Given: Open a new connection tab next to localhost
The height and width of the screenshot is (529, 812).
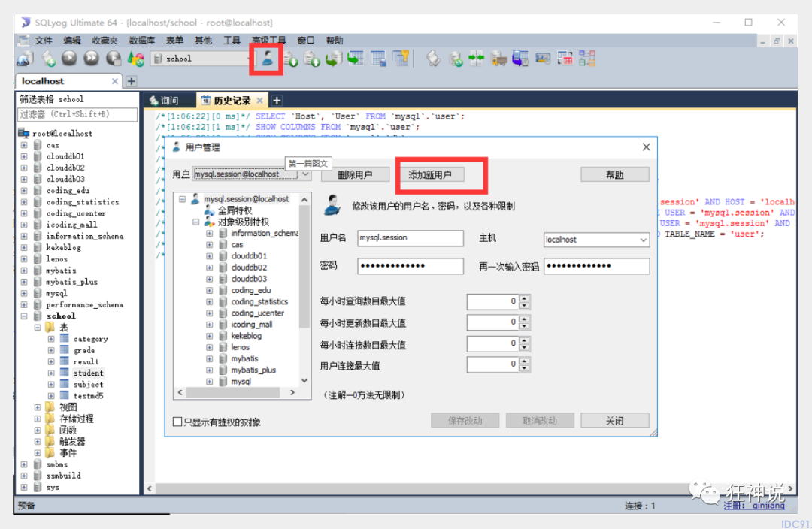Looking at the screenshot, I should tap(132, 80).
